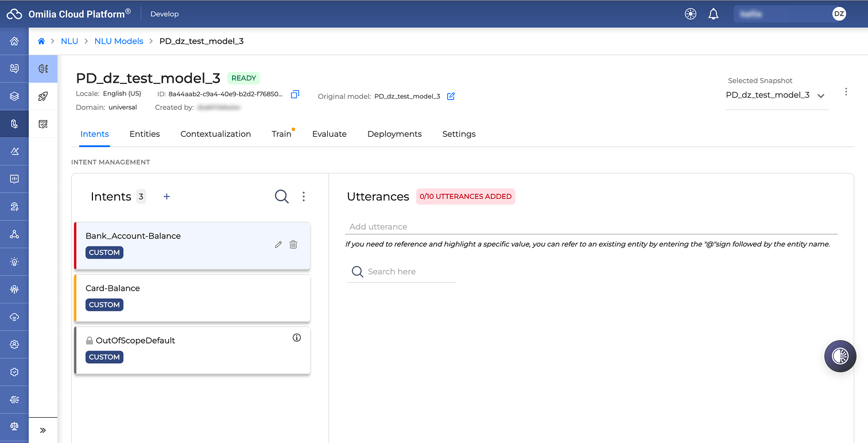Open the Train tab
The image size is (868, 443).
pos(281,134)
